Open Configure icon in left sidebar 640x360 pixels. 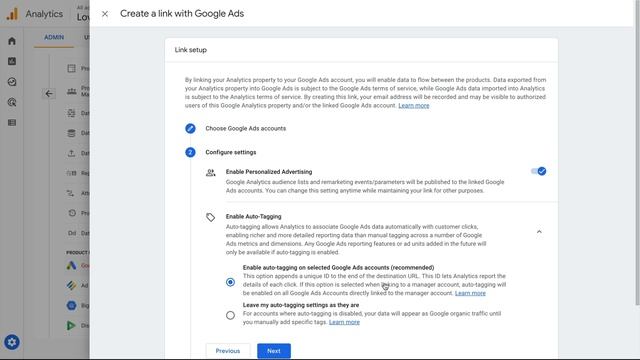12,122
